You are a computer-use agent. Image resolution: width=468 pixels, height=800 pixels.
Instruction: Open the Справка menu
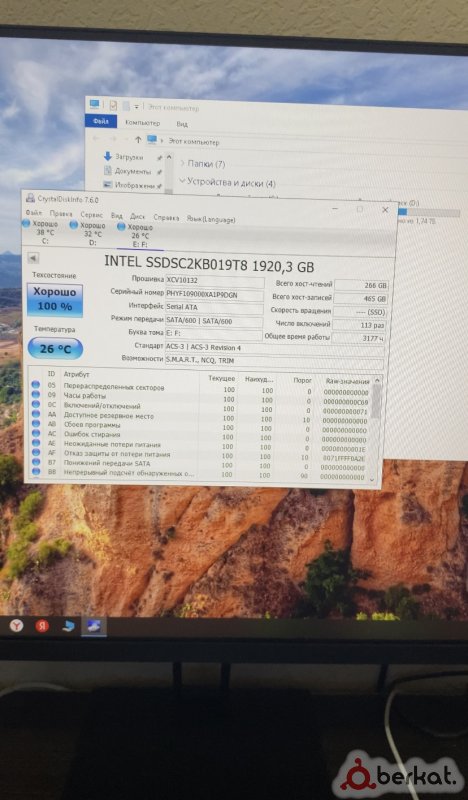click(166, 218)
